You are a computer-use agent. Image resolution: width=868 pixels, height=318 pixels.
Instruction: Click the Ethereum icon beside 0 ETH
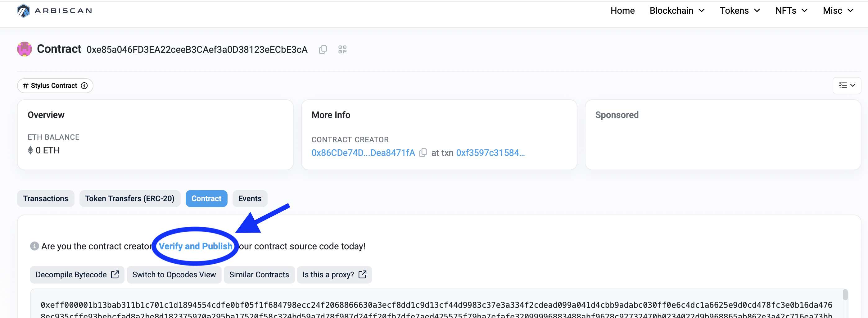[x=31, y=150]
